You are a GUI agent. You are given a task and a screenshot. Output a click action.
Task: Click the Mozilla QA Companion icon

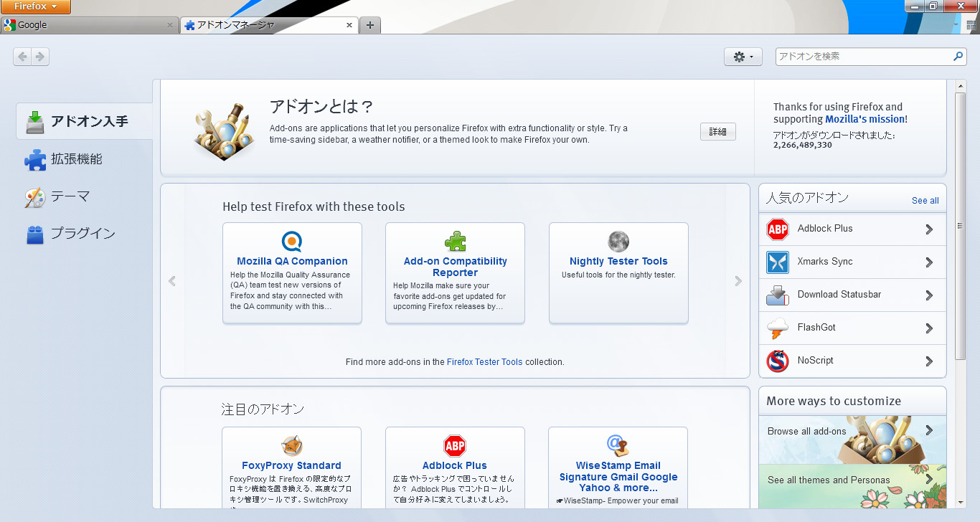coord(292,241)
